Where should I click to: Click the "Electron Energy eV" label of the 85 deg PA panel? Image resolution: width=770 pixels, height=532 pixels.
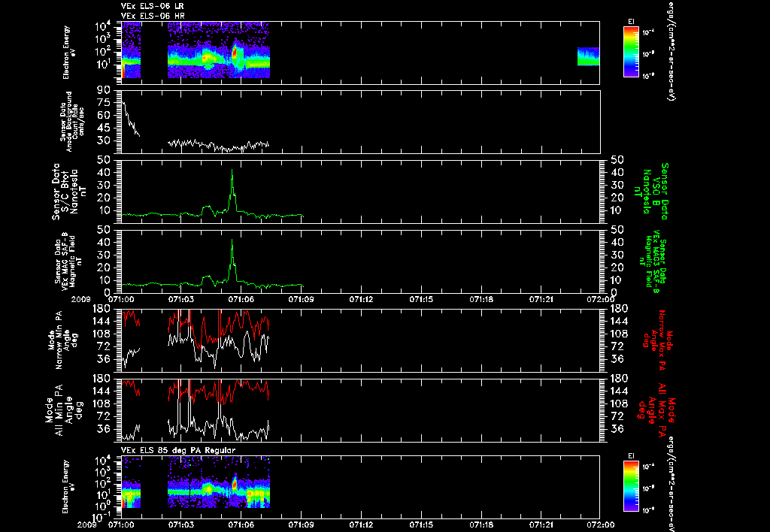(69, 486)
